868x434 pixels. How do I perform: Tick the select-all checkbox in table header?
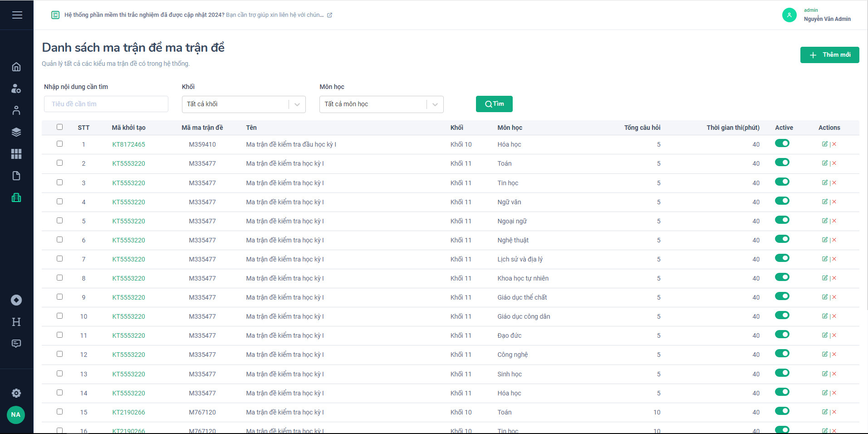point(59,127)
